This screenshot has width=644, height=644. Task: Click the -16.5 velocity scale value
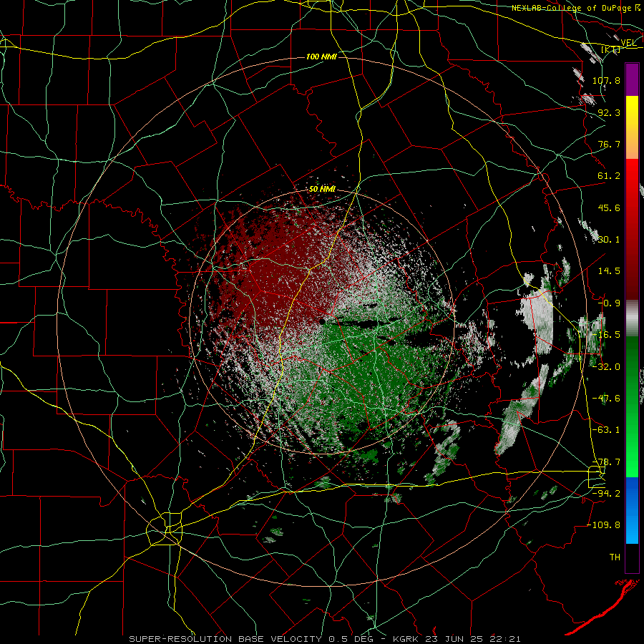[606, 335]
